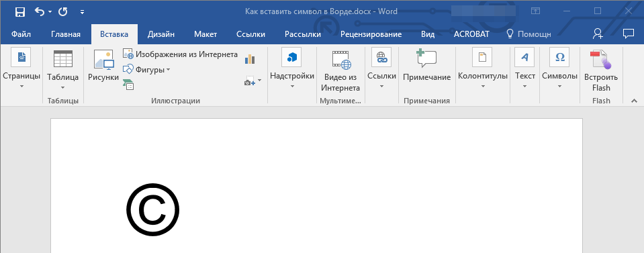Open the Вид tab

(428, 34)
